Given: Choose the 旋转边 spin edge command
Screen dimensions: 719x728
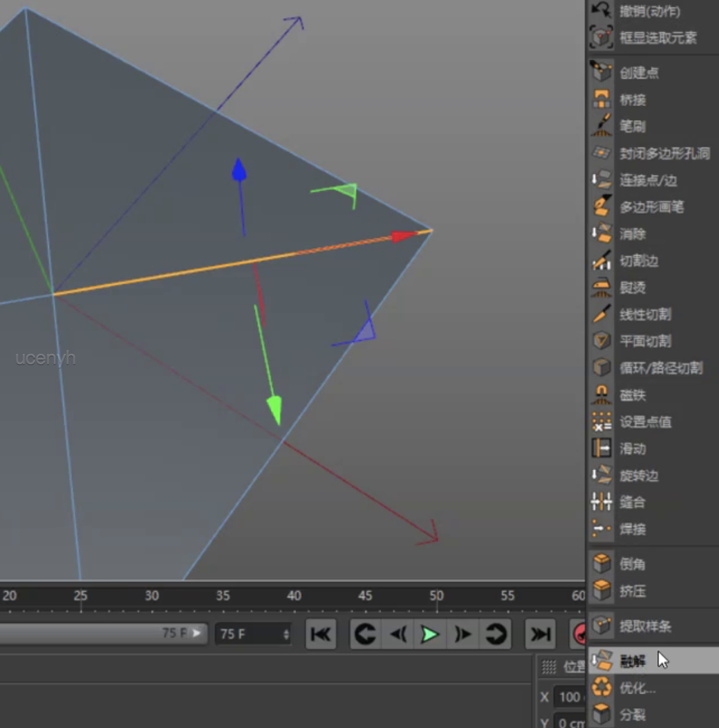Looking at the screenshot, I should 653,475.
